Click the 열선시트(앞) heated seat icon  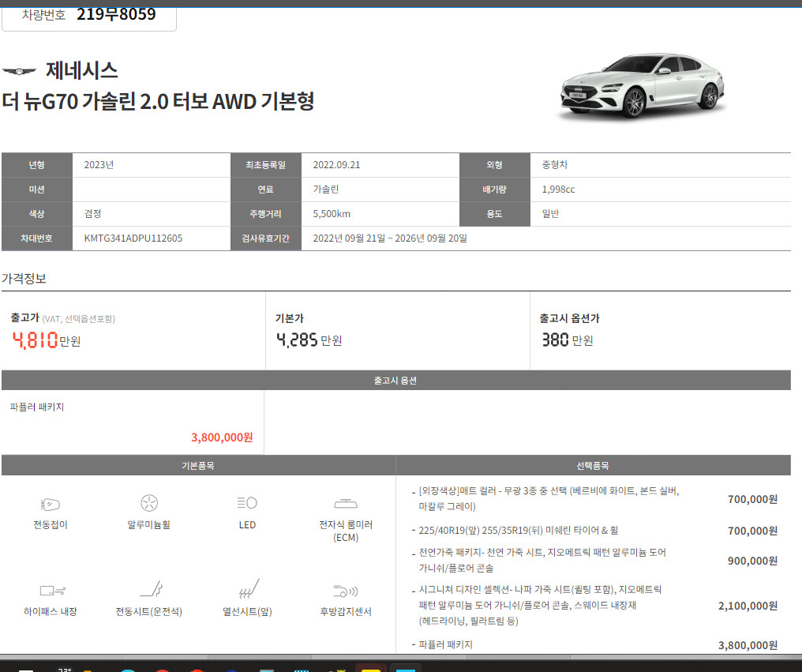[249, 588]
